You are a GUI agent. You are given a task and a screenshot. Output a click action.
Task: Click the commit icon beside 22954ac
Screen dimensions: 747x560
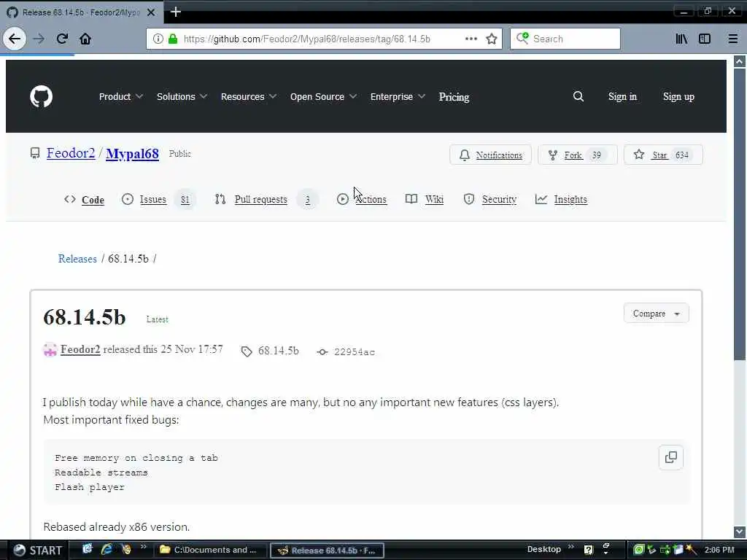click(322, 352)
